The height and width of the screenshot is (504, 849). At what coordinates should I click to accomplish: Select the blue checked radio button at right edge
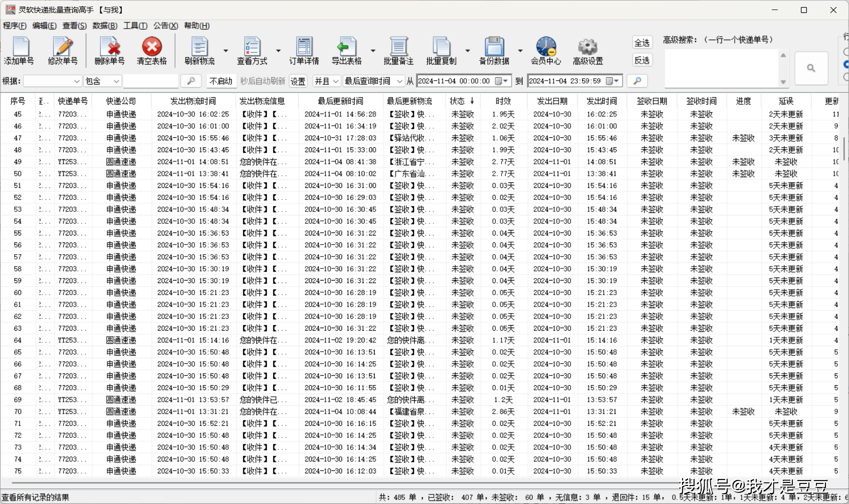tap(846, 65)
